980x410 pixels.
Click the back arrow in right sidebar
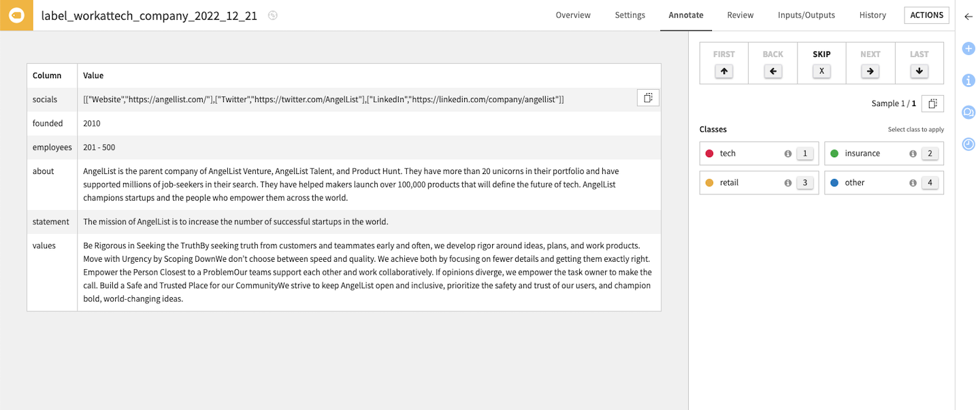coord(968,17)
